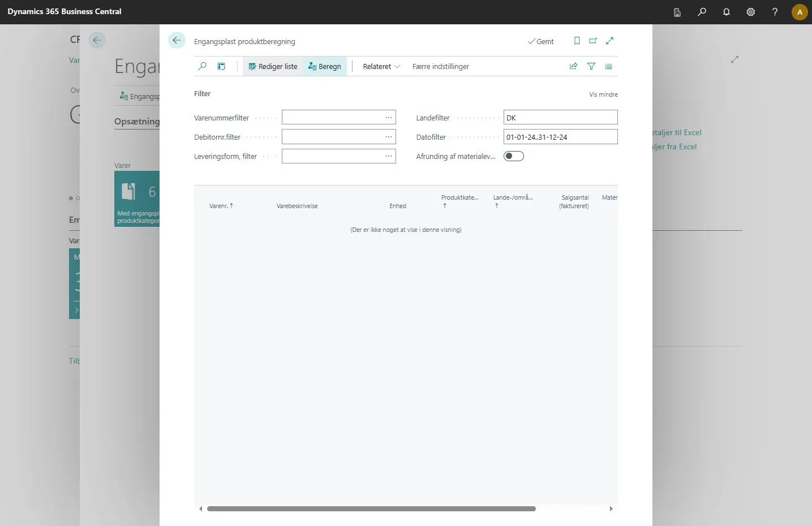Click the Gemt saved indicator
The image size is (812, 526).
(540, 41)
